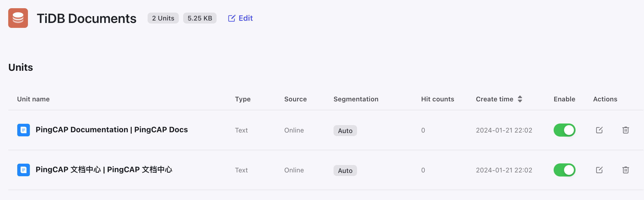Click document icon beside PingCAP Documentation

(x=24, y=130)
